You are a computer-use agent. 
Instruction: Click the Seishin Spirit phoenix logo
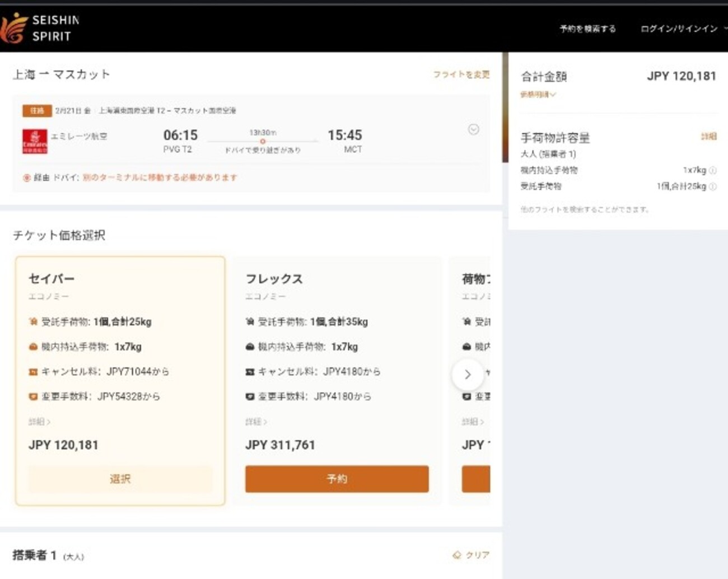coord(13,27)
